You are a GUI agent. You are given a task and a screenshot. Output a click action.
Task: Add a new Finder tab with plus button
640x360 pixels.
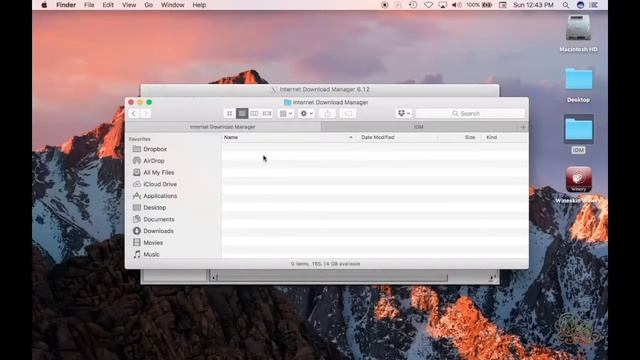coord(523,127)
